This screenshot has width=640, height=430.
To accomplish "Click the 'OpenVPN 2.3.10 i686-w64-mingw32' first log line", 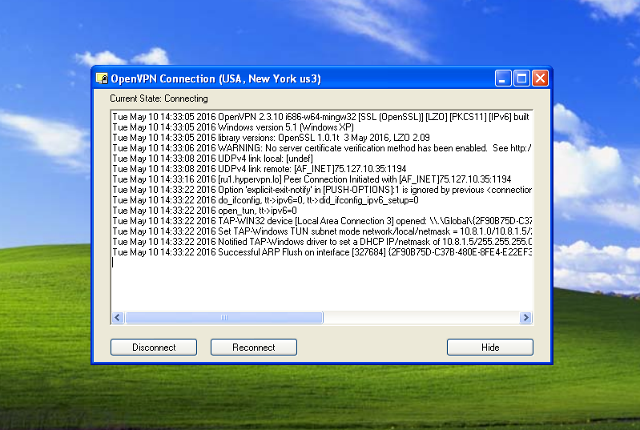I will (x=321, y=117).
